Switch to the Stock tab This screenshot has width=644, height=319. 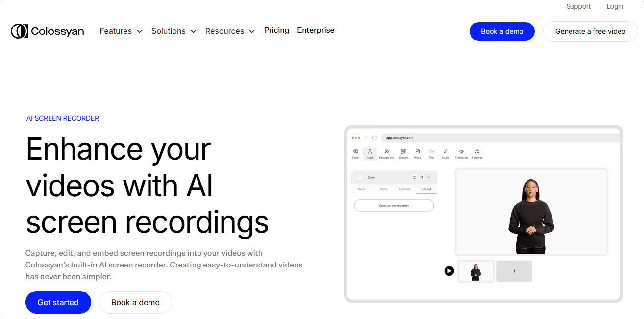tap(383, 189)
